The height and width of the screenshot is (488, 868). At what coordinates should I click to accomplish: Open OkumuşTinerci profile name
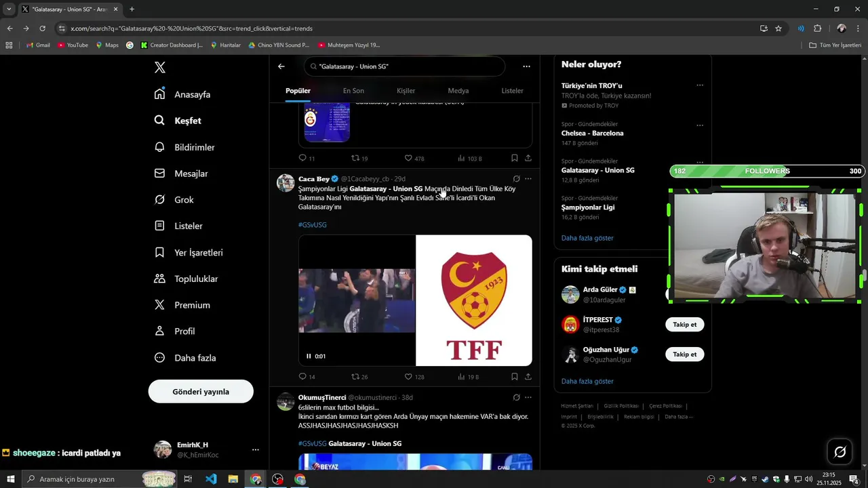pos(322,397)
